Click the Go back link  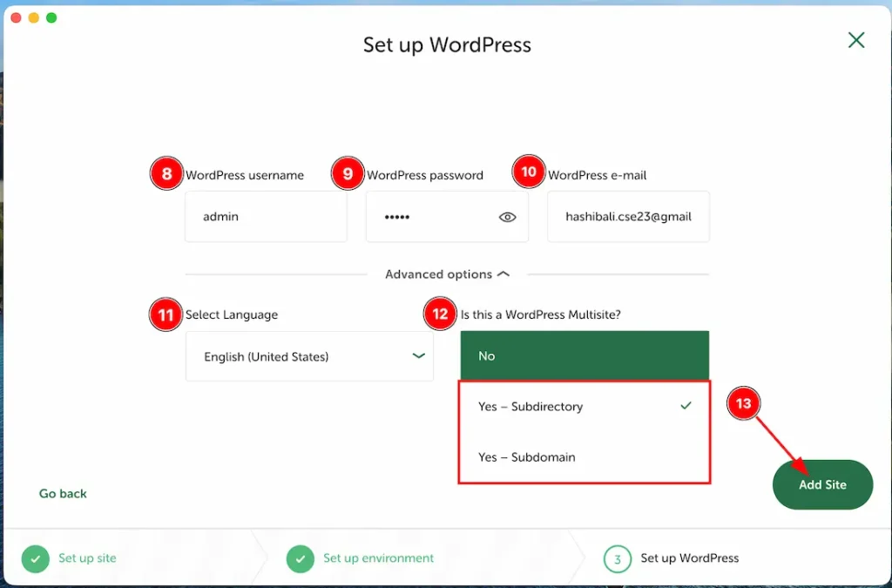[62, 493]
